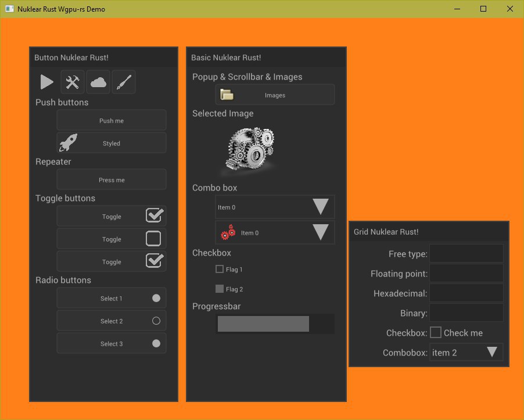Click the wrench and screwdriver tools icon
Screen dimensions: 524x420
(x=73, y=82)
